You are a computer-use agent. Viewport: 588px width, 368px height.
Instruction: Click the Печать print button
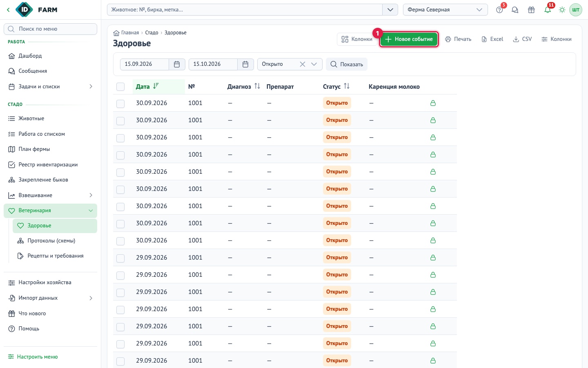pos(458,39)
